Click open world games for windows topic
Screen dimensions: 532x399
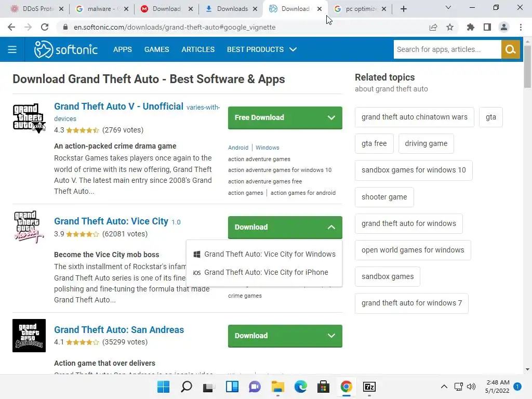(413, 250)
